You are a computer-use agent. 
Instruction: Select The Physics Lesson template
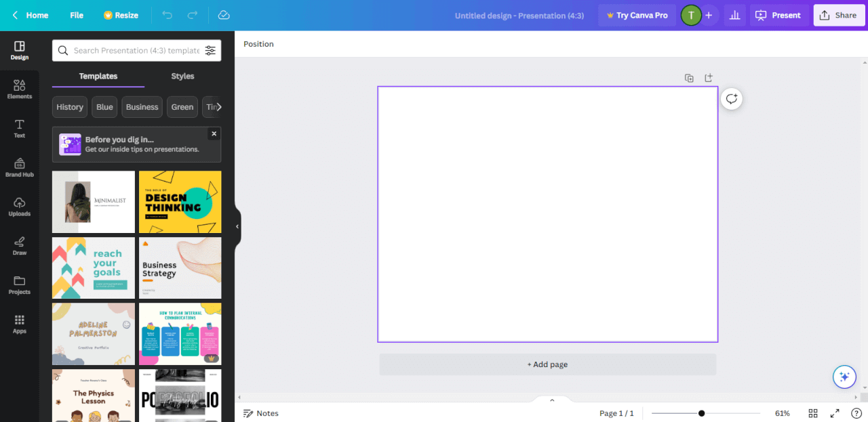pyautogui.click(x=94, y=396)
